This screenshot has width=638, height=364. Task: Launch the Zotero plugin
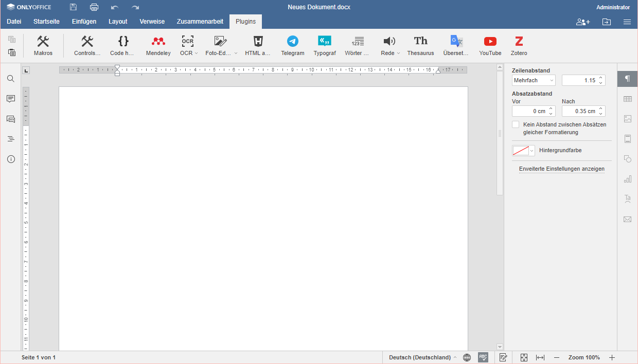tap(519, 45)
